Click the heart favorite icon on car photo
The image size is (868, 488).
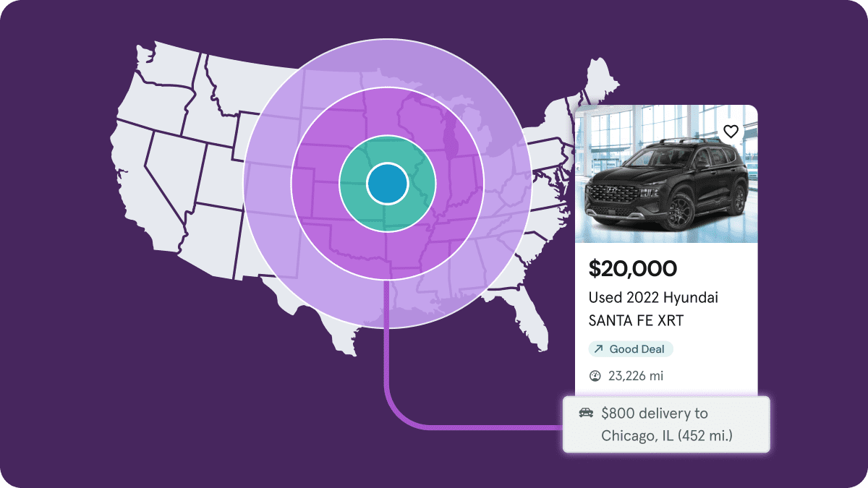click(x=731, y=132)
